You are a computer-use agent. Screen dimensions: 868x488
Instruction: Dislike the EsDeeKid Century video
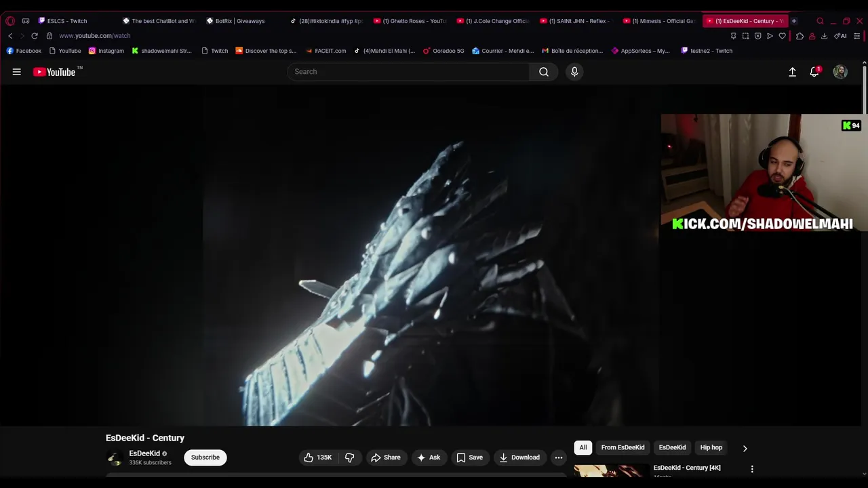point(350,457)
